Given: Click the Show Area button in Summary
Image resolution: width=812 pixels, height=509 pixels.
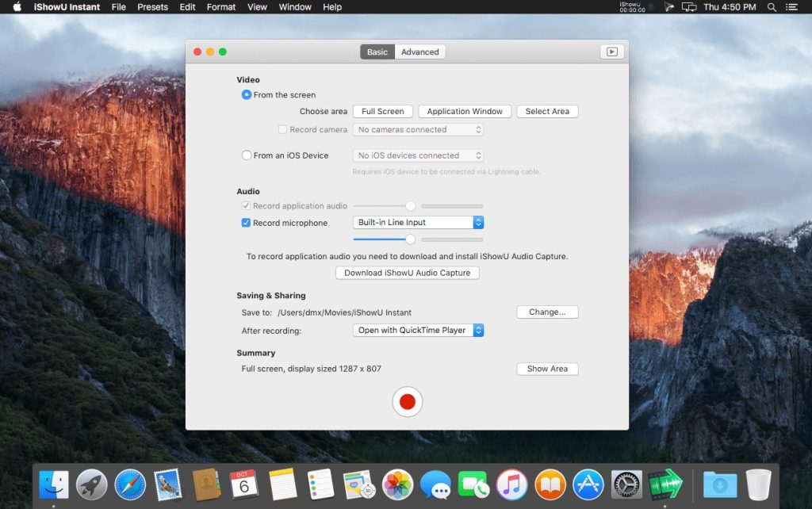Looking at the screenshot, I should [547, 369].
